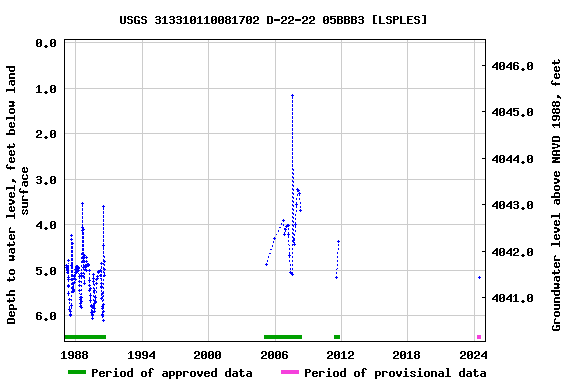The width and height of the screenshot is (576, 384).
Task: Click the magenta provisional bar near 2024
Action: [x=479, y=337]
